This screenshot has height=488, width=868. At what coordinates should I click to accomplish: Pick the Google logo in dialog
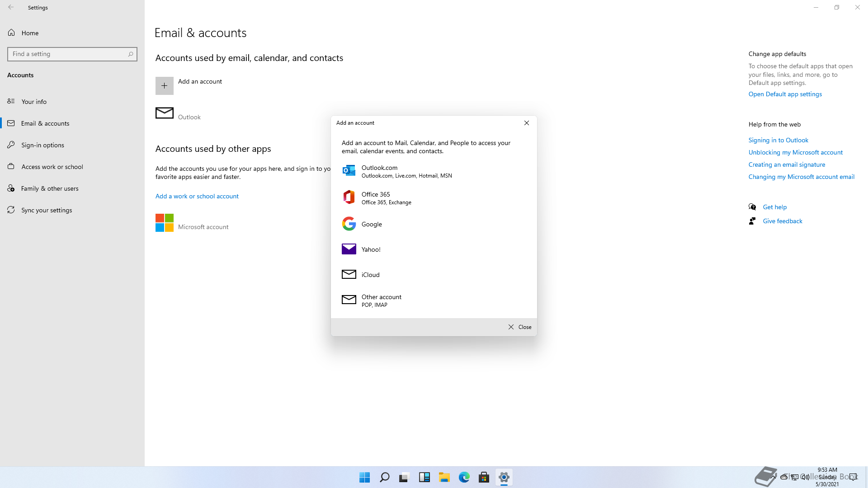349,224
